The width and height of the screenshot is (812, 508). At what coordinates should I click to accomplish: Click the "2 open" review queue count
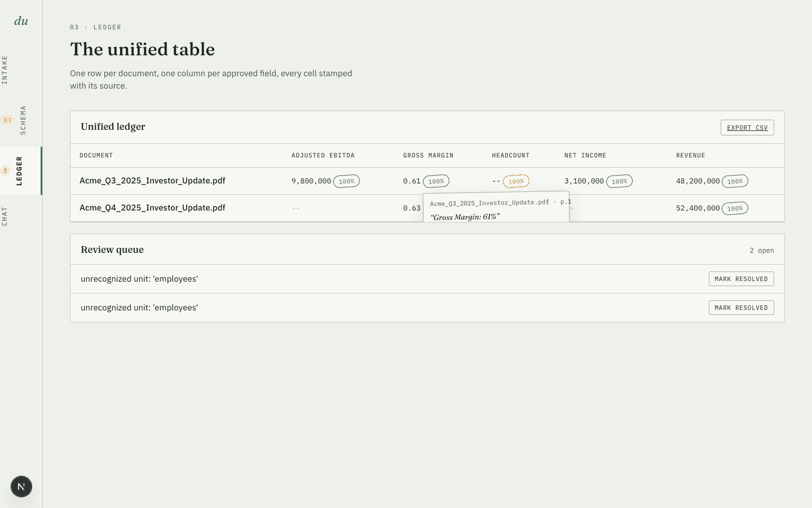[x=762, y=251]
